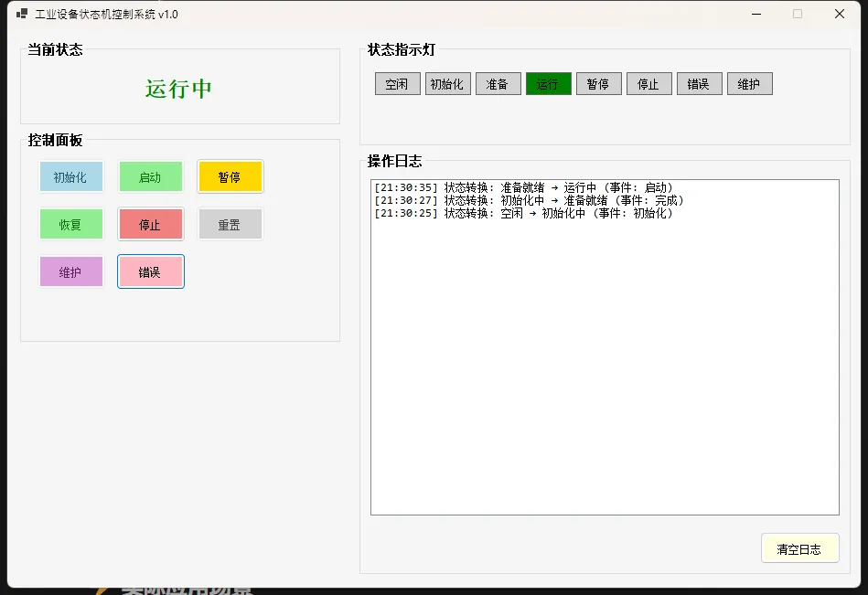Click the 初始化 button in the control panel
The height and width of the screenshot is (595, 868).
click(70, 177)
